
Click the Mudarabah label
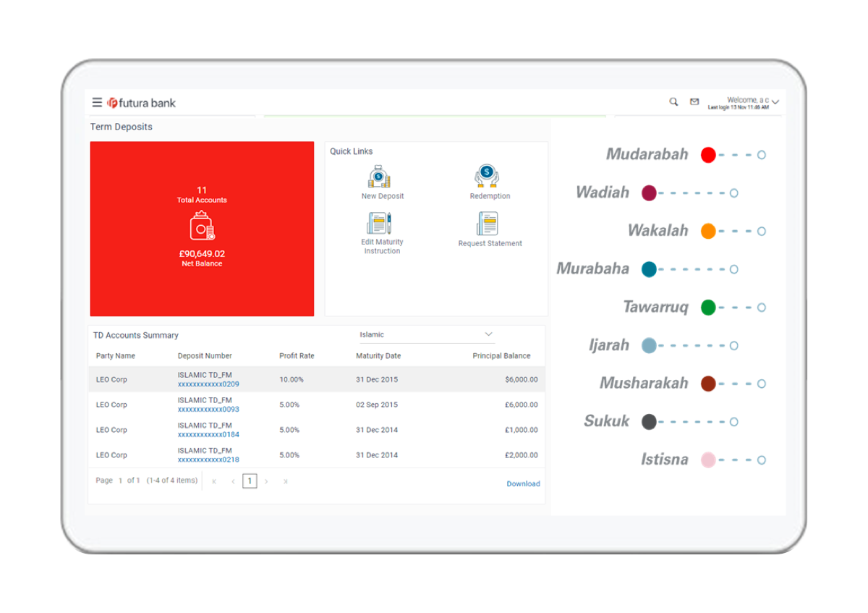coord(647,154)
